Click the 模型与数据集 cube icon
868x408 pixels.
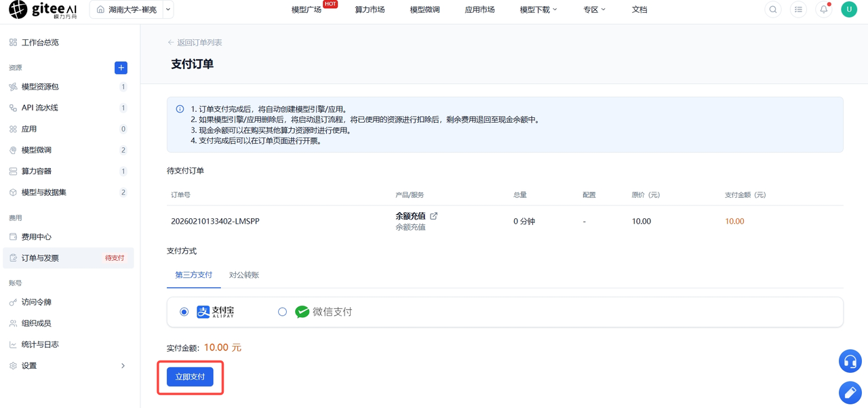tap(13, 192)
